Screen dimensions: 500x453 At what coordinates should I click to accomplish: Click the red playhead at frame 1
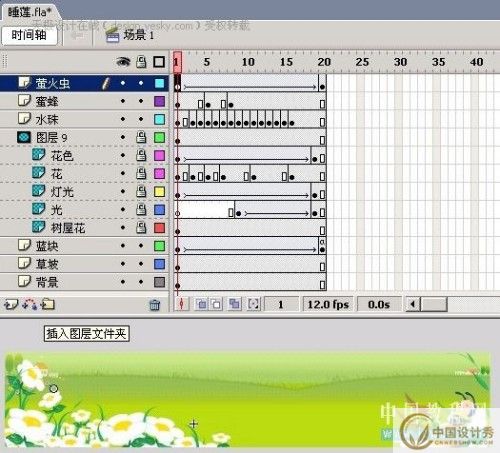point(177,62)
